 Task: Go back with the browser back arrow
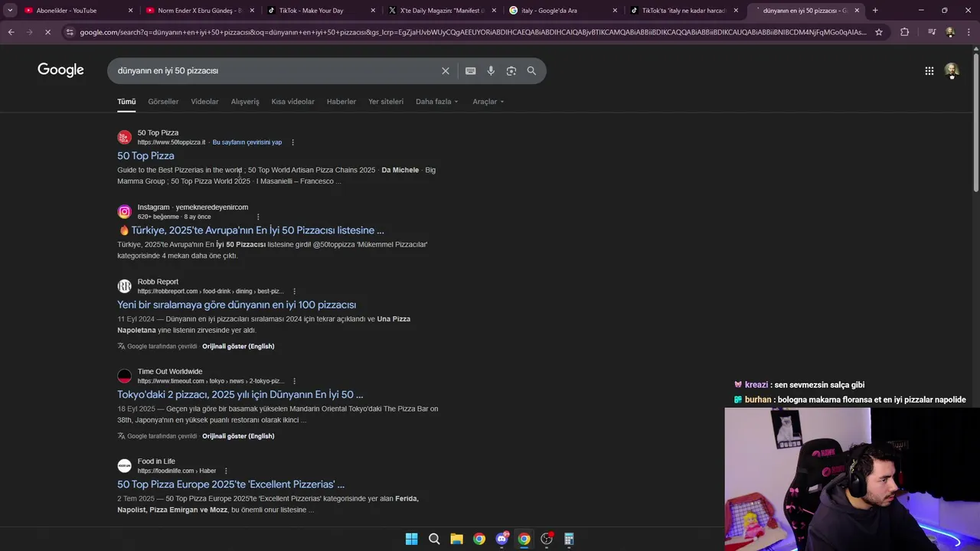click(x=11, y=32)
